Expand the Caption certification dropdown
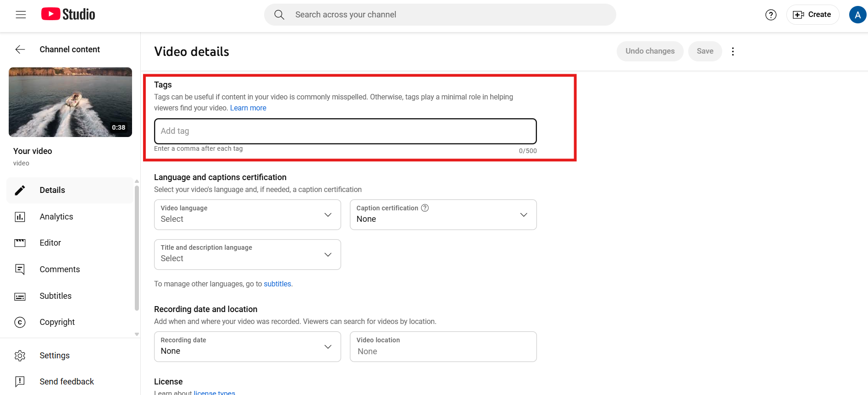 click(x=443, y=214)
